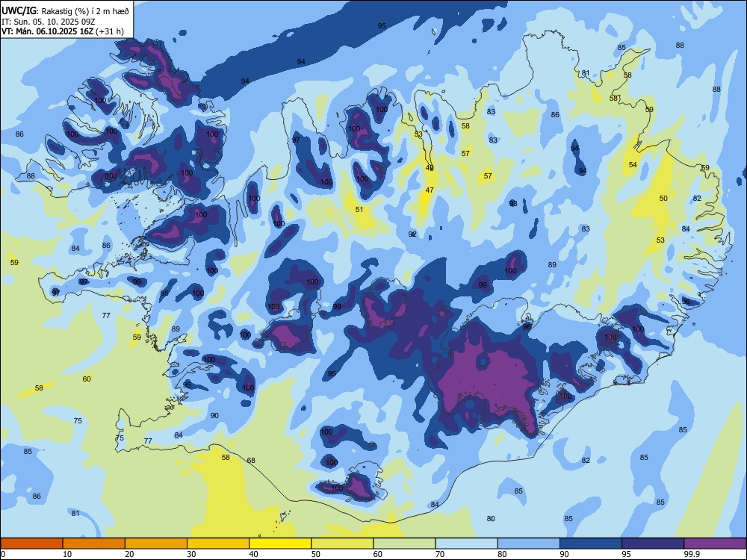747x560 pixels.
Task: Select the '54' value in east Iceland
Action: point(633,165)
